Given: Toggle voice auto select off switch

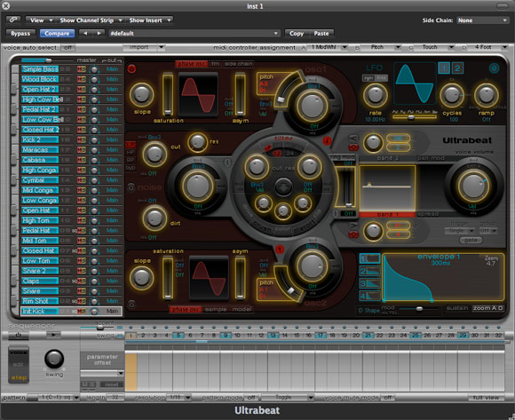Looking at the screenshot, I should [67, 48].
